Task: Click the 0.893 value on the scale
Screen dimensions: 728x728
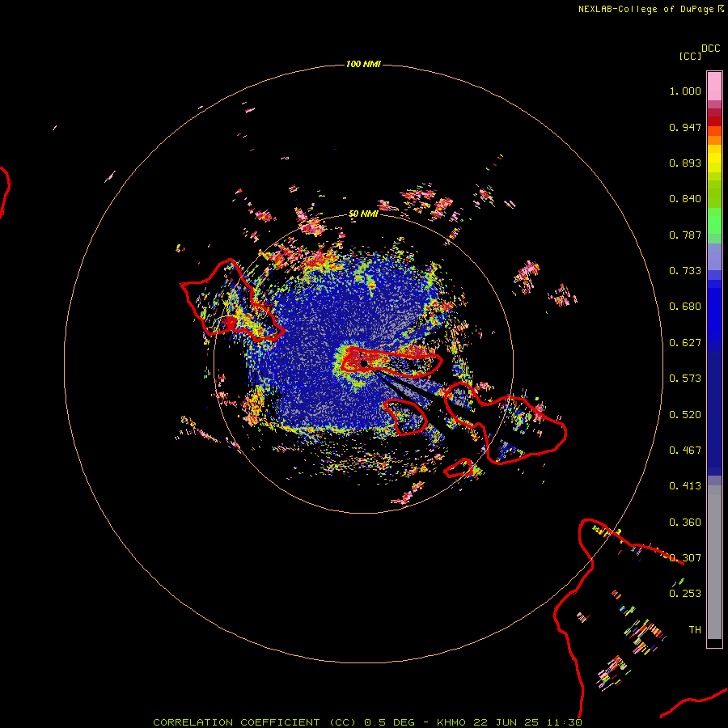Action: pos(685,163)
